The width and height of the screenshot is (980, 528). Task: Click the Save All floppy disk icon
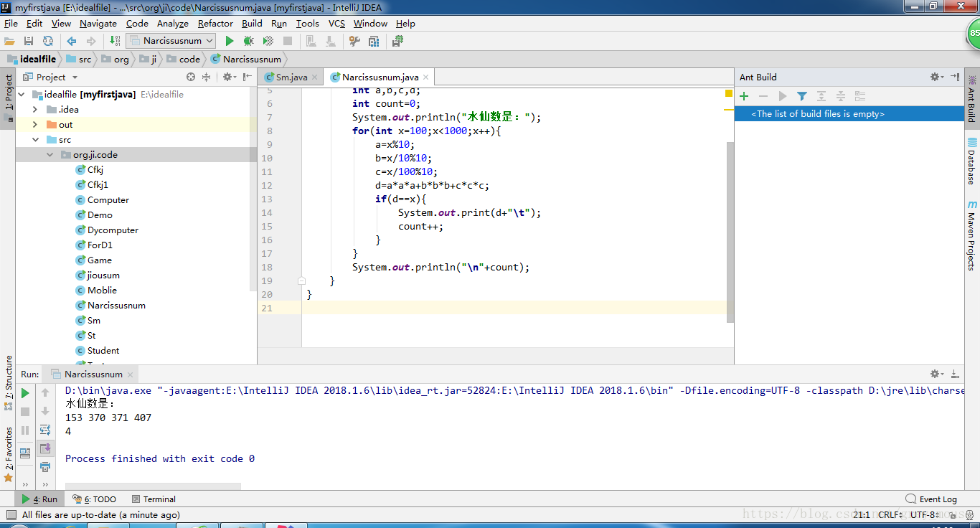[29, 42]
